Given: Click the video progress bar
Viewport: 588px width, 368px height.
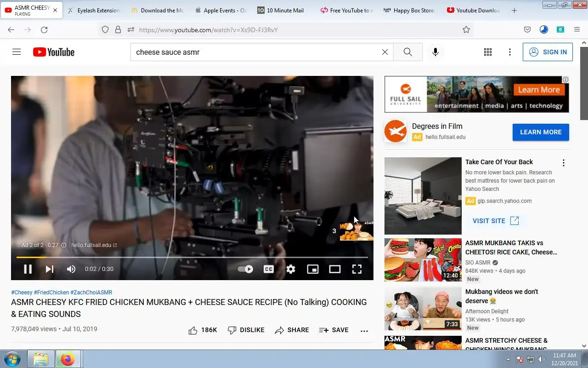Looking at the screenshot, I should coord(192,257).
